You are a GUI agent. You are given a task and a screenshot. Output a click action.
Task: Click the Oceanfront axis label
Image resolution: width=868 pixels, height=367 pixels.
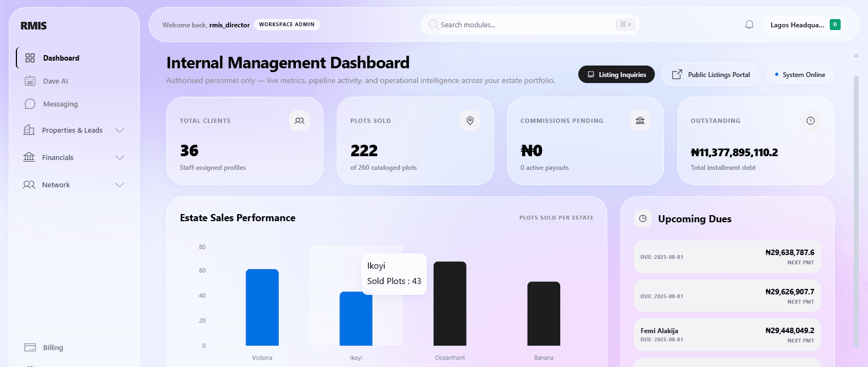pos(450,358)
